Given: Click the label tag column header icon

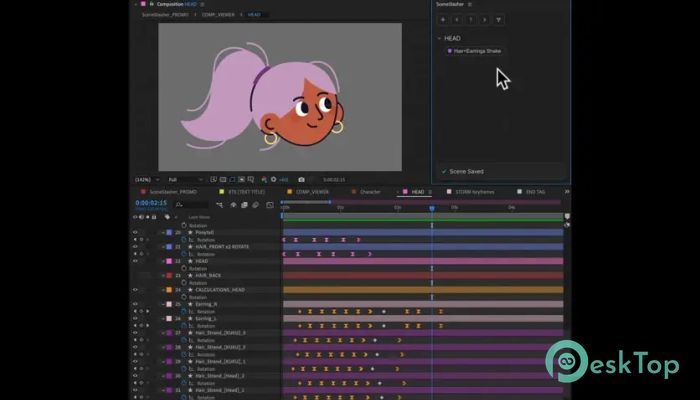Looking at the screenshot, I should (167, 217).
